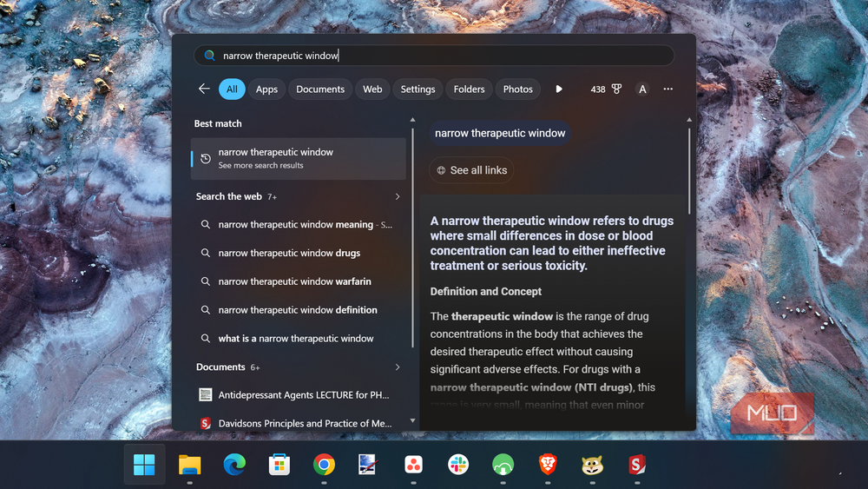The image size is (868, 489).
Task: Launch Brave browser from the taskbar
Action: [548, 465]
